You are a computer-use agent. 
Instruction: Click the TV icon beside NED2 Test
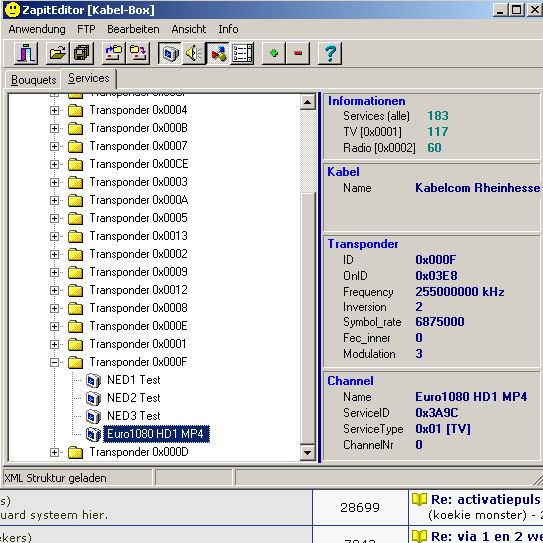pos(93,399)
